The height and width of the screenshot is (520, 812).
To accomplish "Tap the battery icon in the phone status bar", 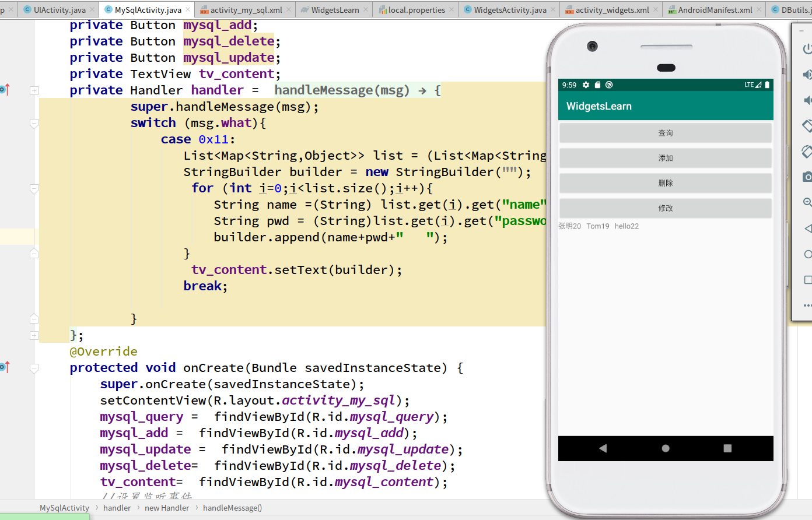I will (x=767, y=85).
